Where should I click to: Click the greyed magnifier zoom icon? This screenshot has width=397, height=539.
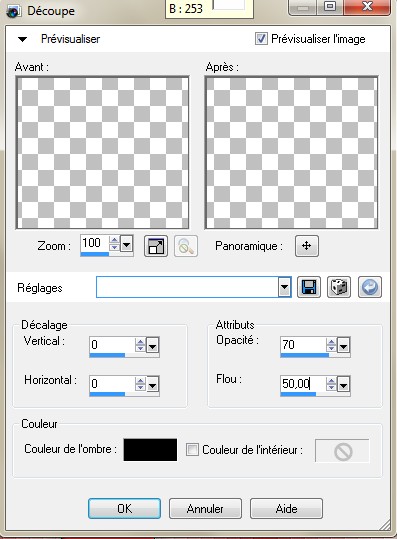click(186, 246)
